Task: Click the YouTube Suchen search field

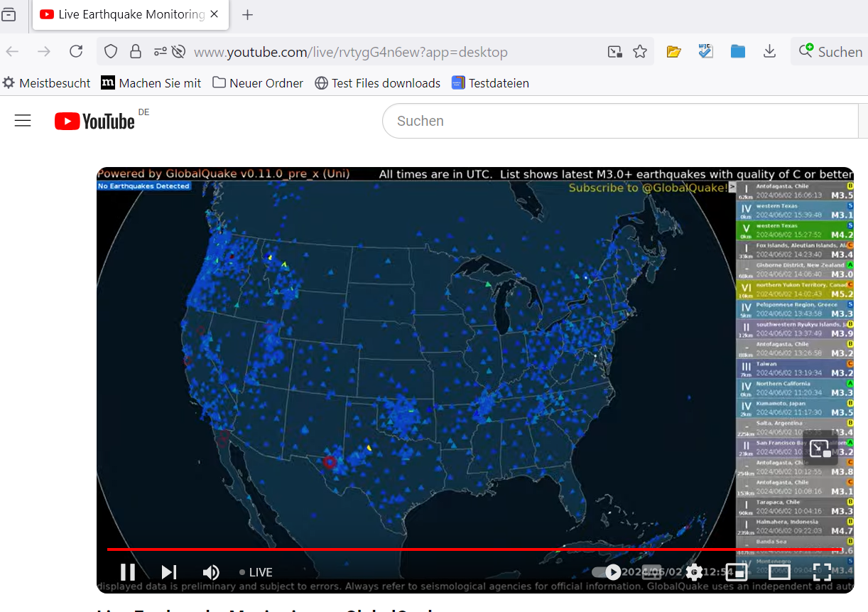Action: click(x=618, y=121)
